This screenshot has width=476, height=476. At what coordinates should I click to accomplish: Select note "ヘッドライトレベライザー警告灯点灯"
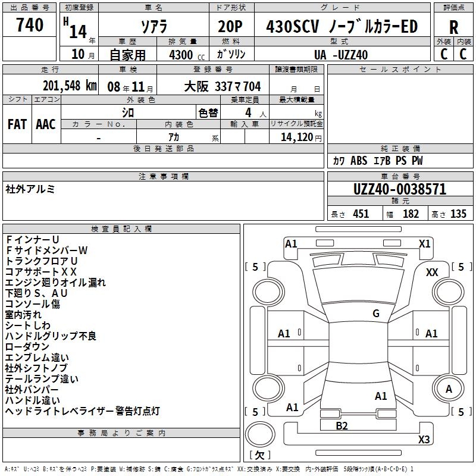[x=83, y=411]
